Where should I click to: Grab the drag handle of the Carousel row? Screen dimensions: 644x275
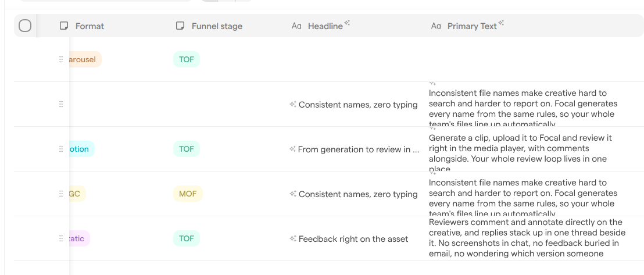(61, 59)
